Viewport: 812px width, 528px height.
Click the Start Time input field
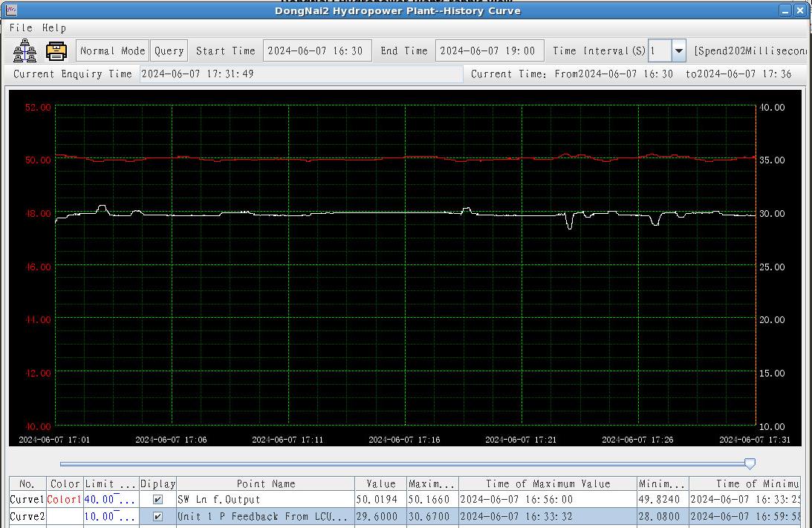316,51
